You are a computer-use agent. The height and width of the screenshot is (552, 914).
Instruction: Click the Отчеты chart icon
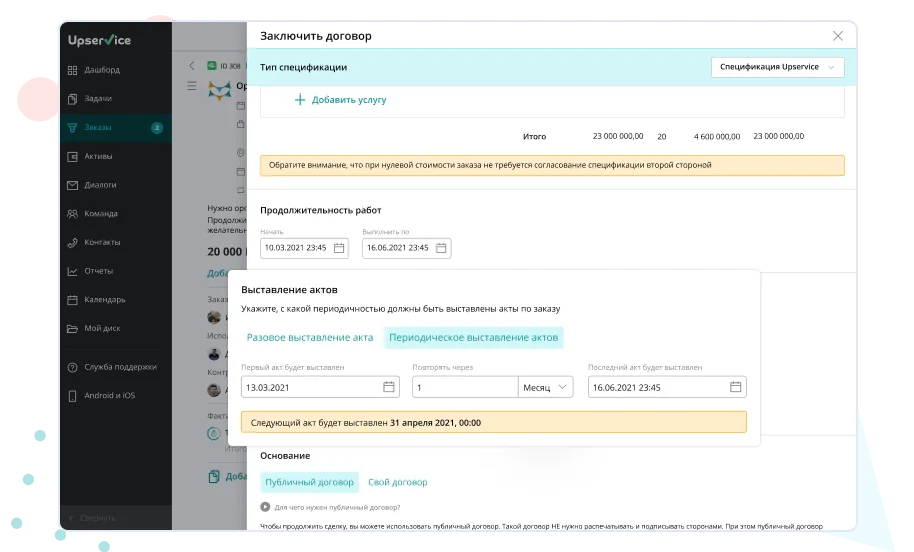click(x=72, y=271)
